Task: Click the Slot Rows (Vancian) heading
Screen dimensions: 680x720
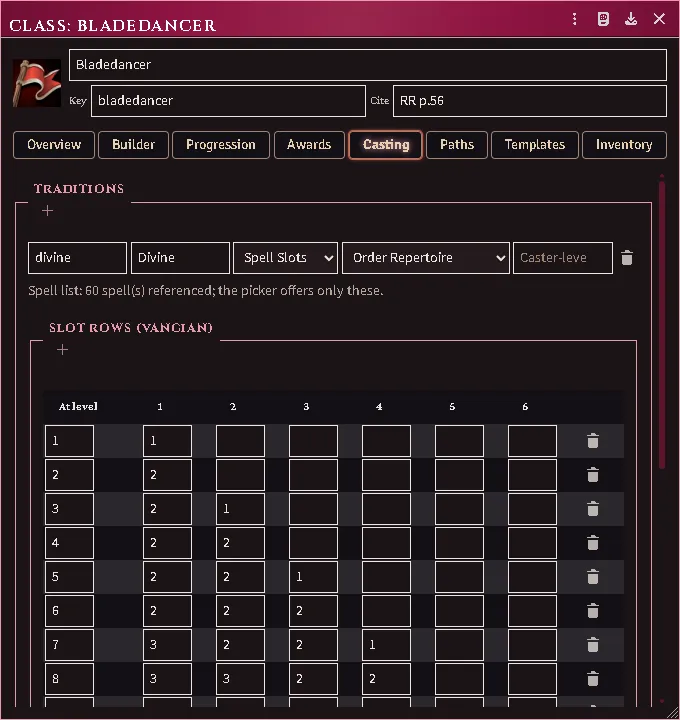Action: pyautogui.click(x=131, y=328)
